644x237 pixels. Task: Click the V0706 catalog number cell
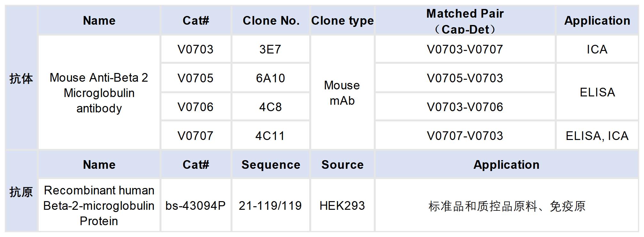(x=195, y=107)
